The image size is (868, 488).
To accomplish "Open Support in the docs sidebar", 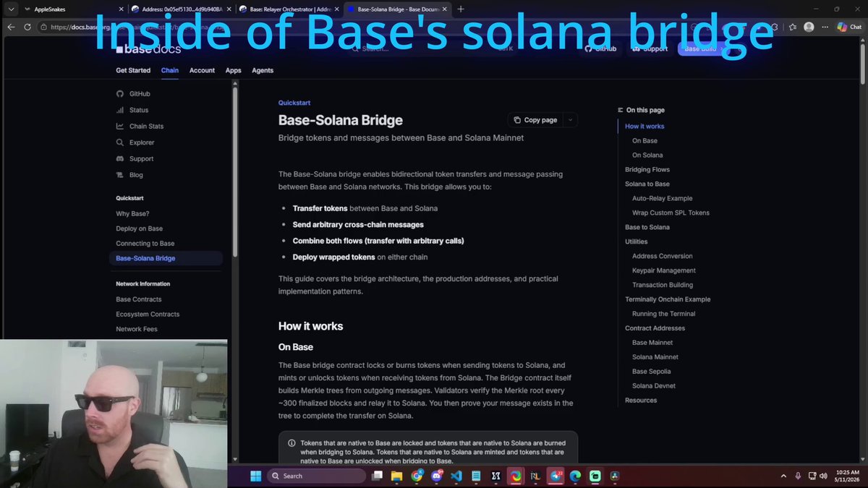I will point(135,158).
